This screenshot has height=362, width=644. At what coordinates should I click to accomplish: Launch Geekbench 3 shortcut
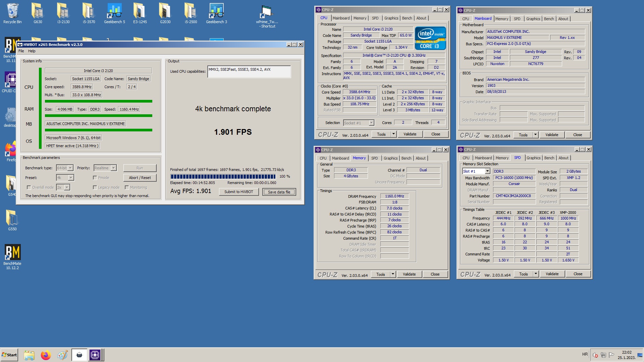[216, 13]
